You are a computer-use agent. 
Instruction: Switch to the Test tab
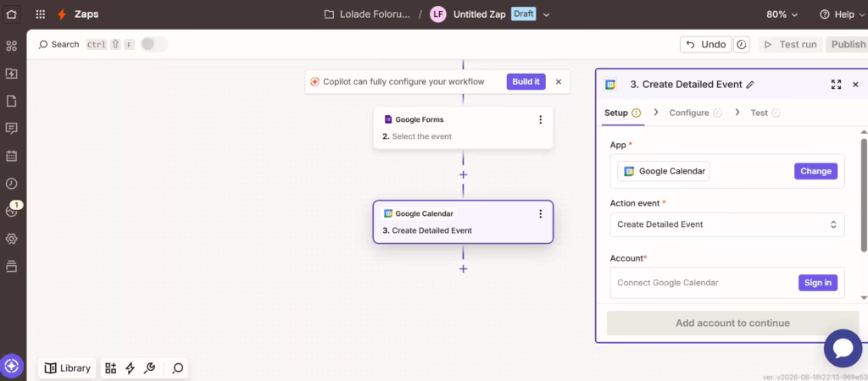[765, 113]
